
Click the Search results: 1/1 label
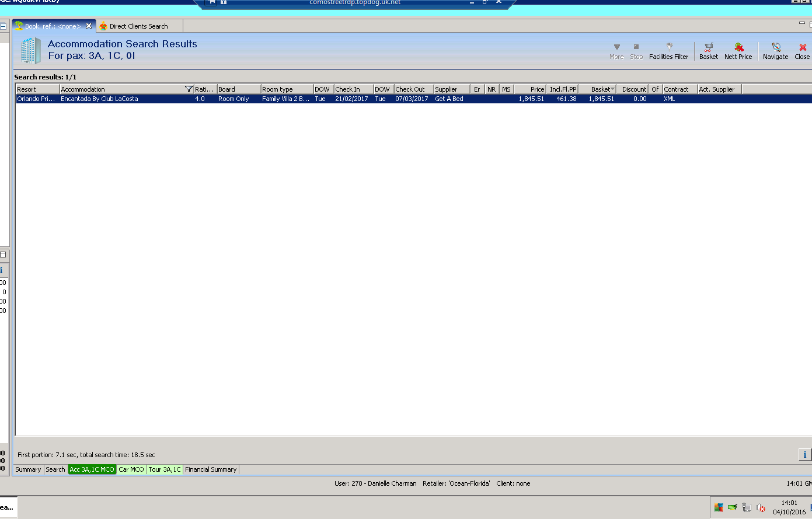pos(46,77)
